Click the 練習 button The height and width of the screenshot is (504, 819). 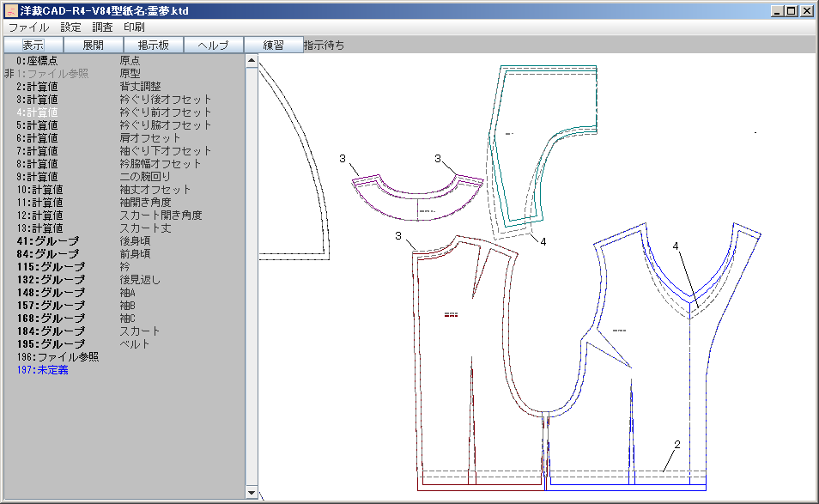[x=273, y=45]
